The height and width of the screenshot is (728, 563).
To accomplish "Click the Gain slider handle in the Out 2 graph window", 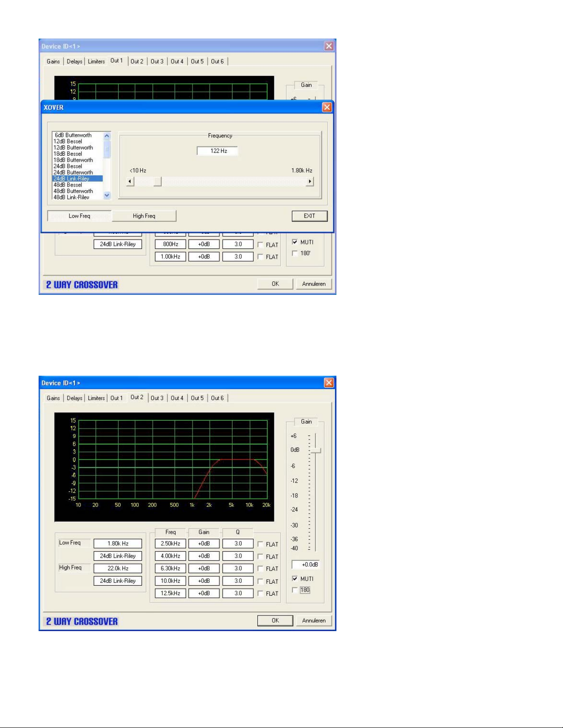I will click(315, 451).
